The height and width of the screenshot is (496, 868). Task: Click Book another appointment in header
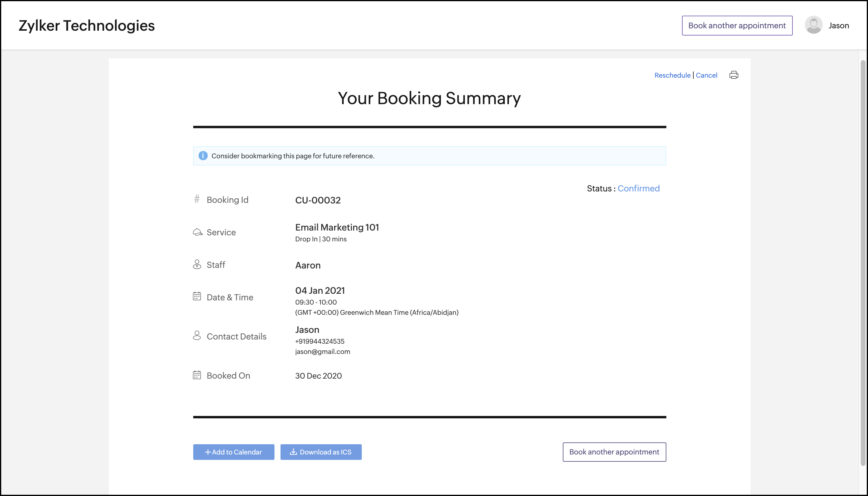pos(737,26)
